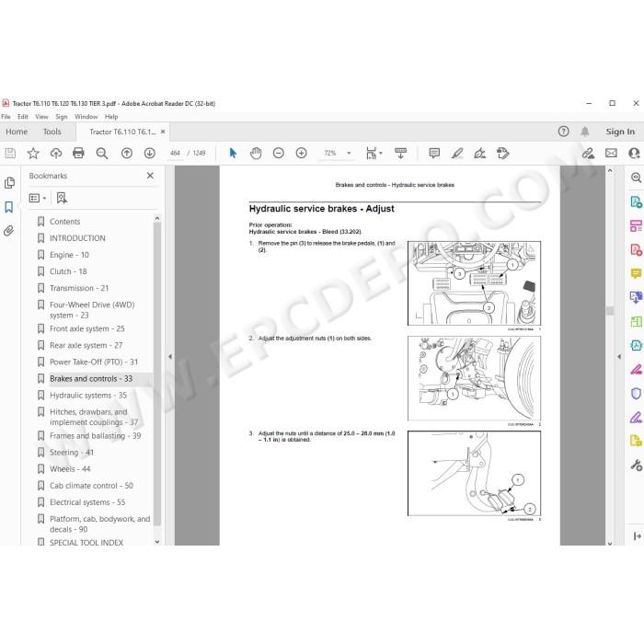The height and width of the screenshot is (644, 644).
Task: Collapse the left navigation pane arrow
Action: click(170, 357)
